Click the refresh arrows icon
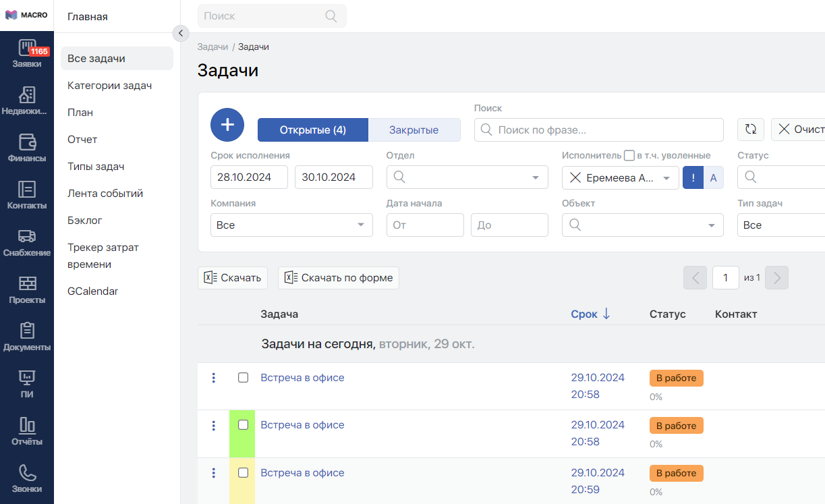This screenshot has height=504, width=825. point(750,130)
